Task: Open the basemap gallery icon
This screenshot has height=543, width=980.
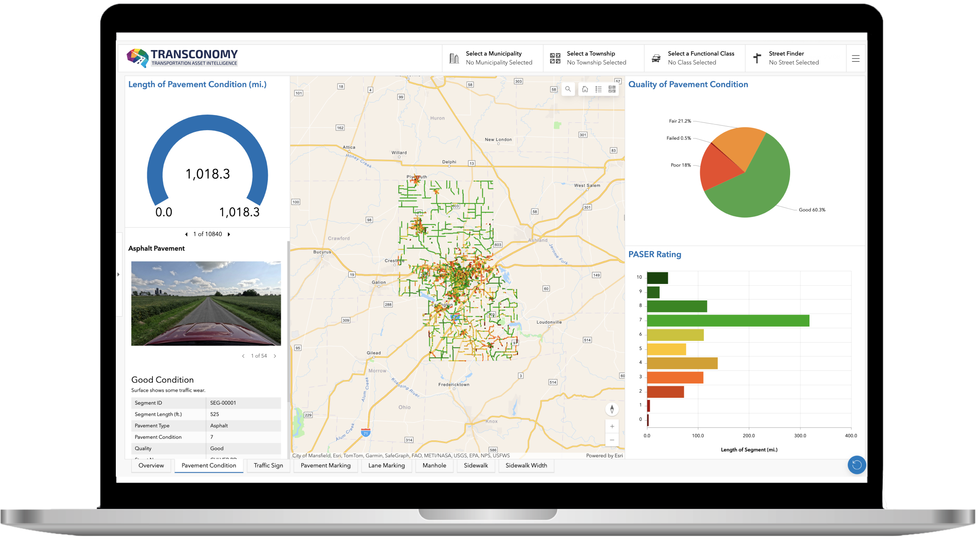Action: click(612, 89)
